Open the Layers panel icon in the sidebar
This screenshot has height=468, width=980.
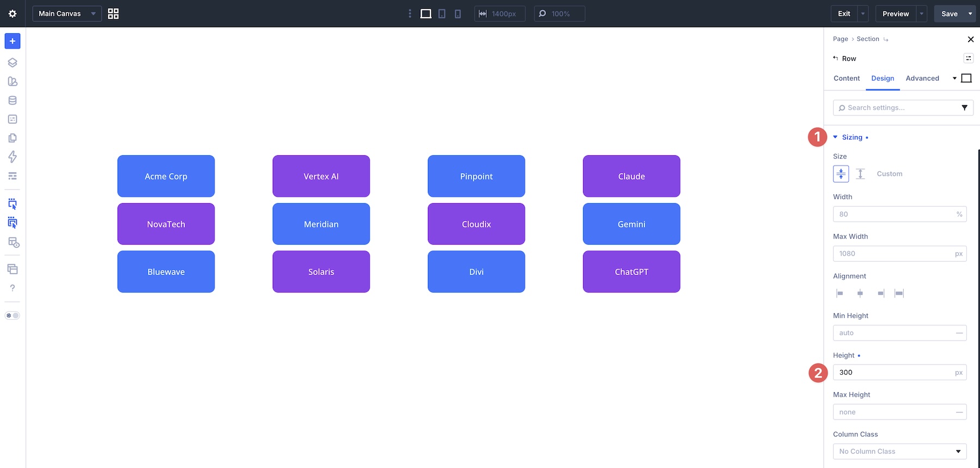point(13,62)
